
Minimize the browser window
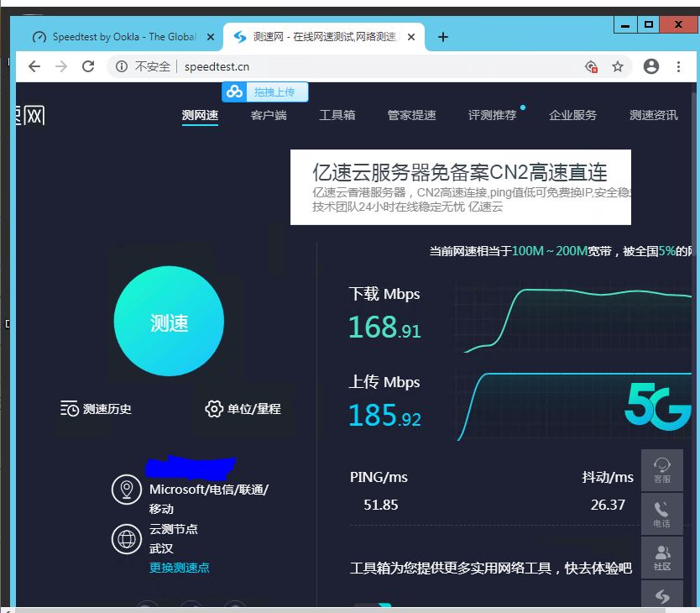625,25
